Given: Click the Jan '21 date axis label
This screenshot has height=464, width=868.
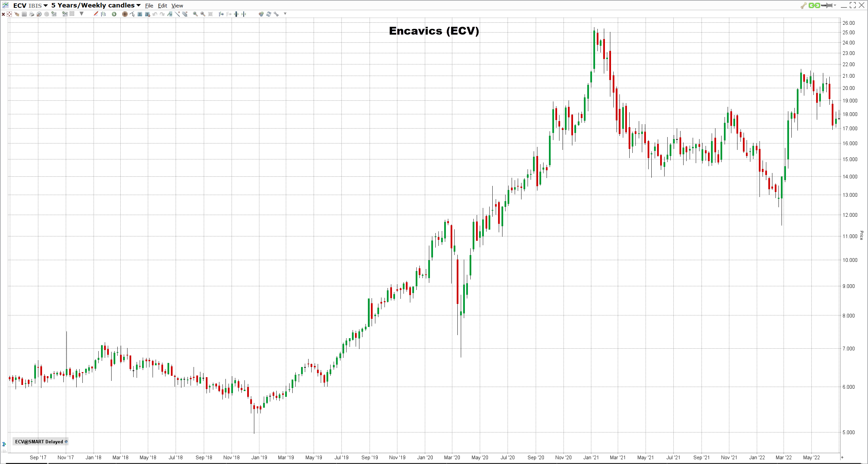Looking at the screenshot, I should pyautogui.click(x=591, y=458).
